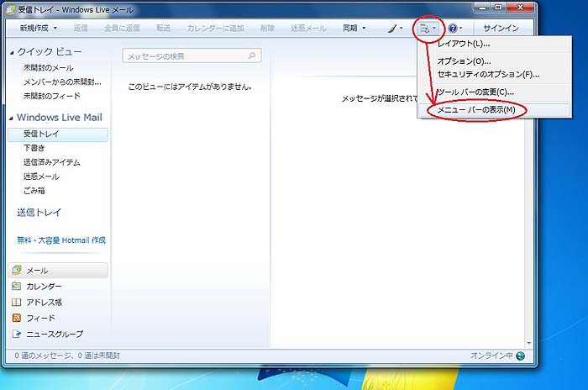Image resolution: width=588 pixels, height=390 pixels.
Task: Click the メール mail icon in sidebar
Action: [x=18, y=271]
